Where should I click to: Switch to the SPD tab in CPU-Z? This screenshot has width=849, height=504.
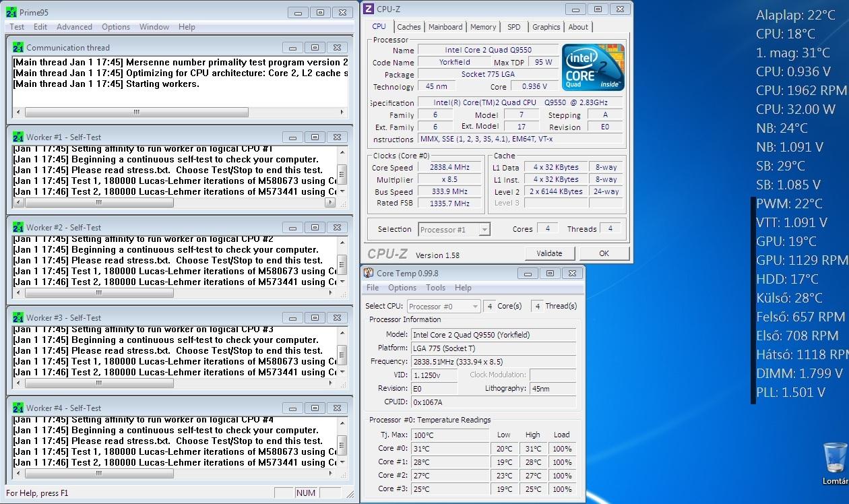(x=514, y=27)
